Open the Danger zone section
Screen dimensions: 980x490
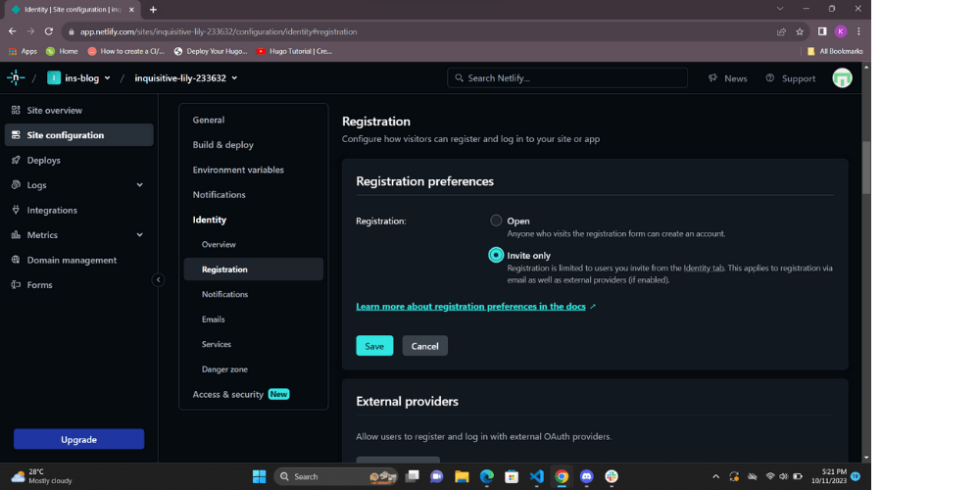224,369
